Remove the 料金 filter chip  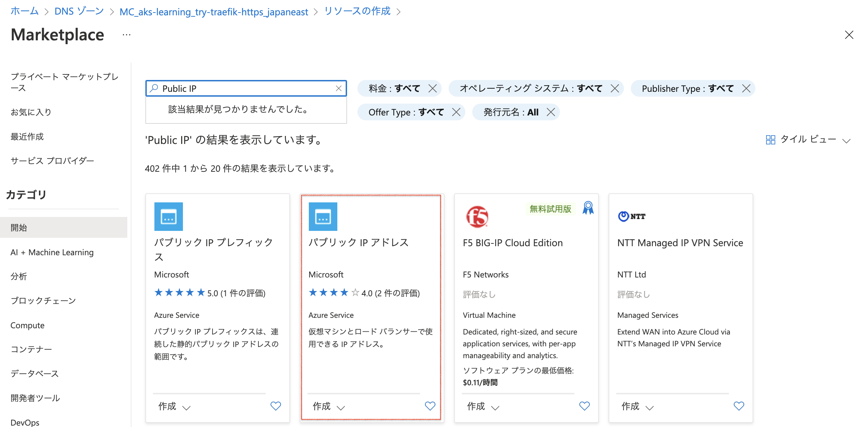pyautogui.click(x=433, y=88)
